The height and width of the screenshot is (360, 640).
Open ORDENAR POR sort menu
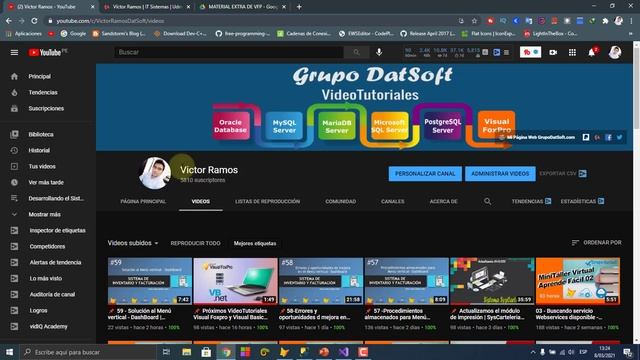click(x=596, y=242)
